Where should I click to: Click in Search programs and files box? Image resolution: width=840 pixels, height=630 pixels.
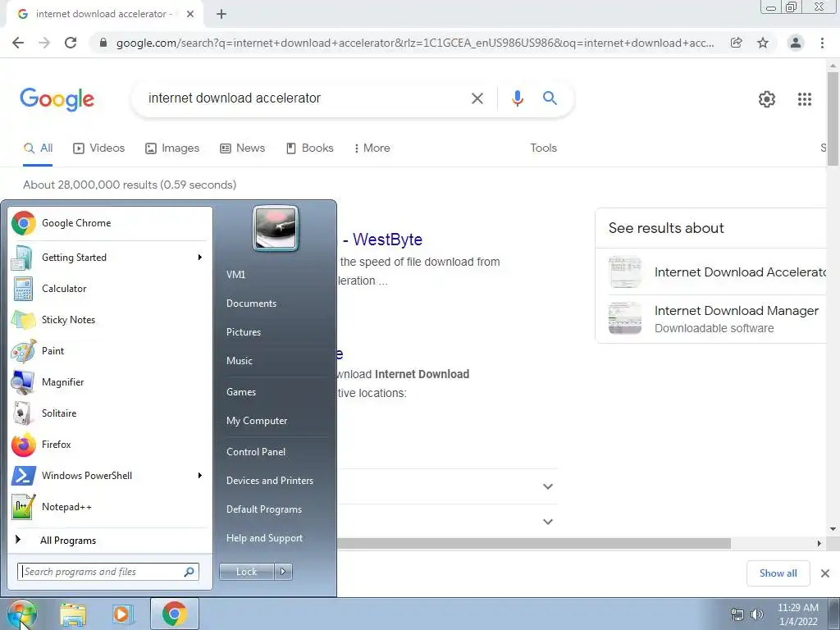[x=107, y=572]
